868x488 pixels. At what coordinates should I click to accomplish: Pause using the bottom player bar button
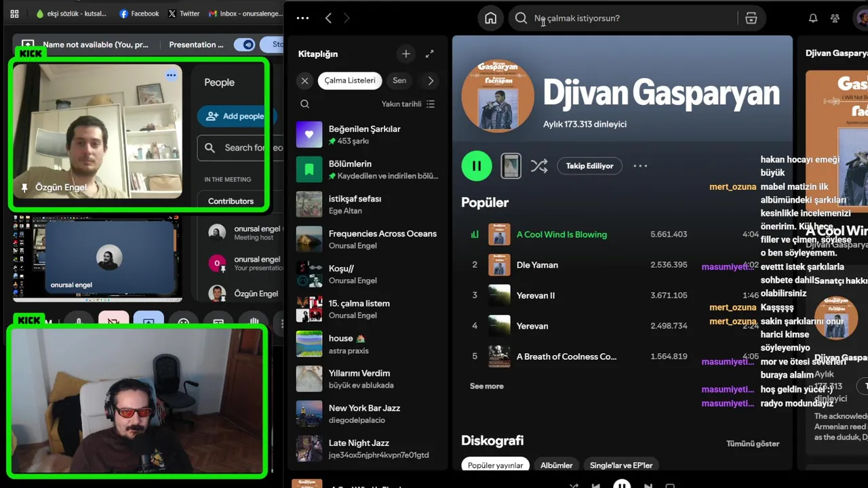pos(621,485)
